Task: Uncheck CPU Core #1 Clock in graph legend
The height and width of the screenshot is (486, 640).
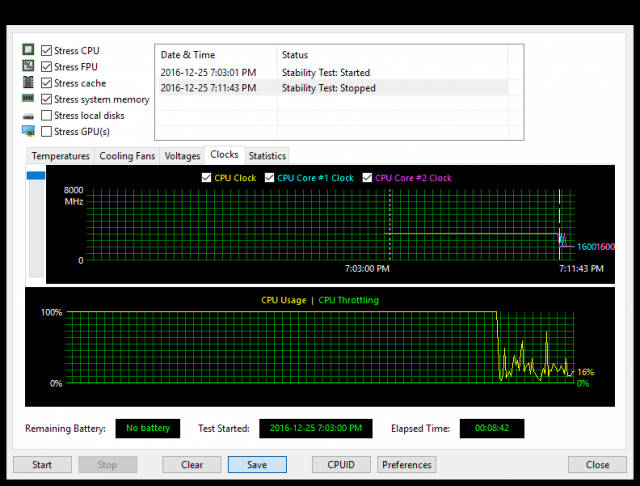Action: (x=269, y=178)
